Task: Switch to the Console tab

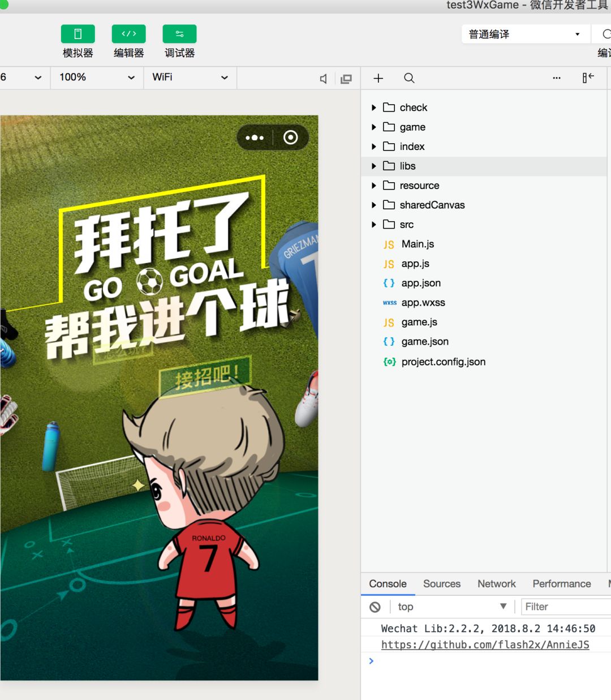Action: coord(388,584)
